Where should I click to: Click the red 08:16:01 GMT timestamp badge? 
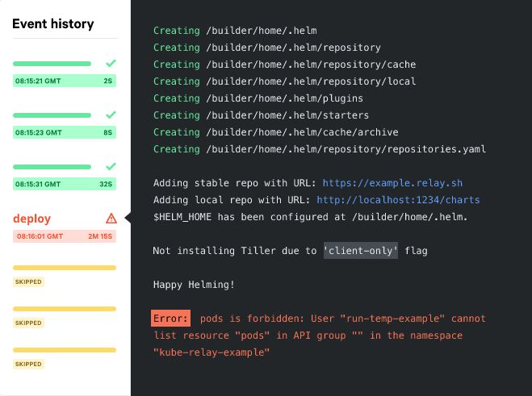(65, 236)
